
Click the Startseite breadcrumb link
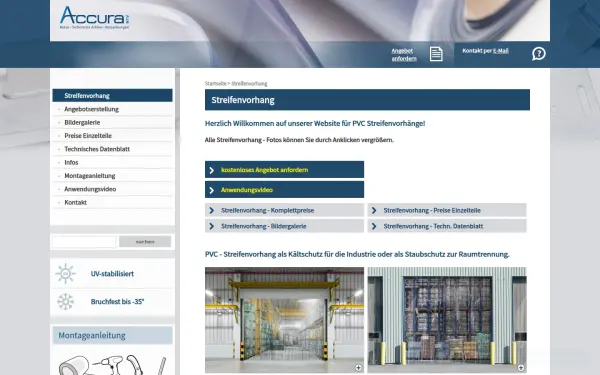[215, 83]
